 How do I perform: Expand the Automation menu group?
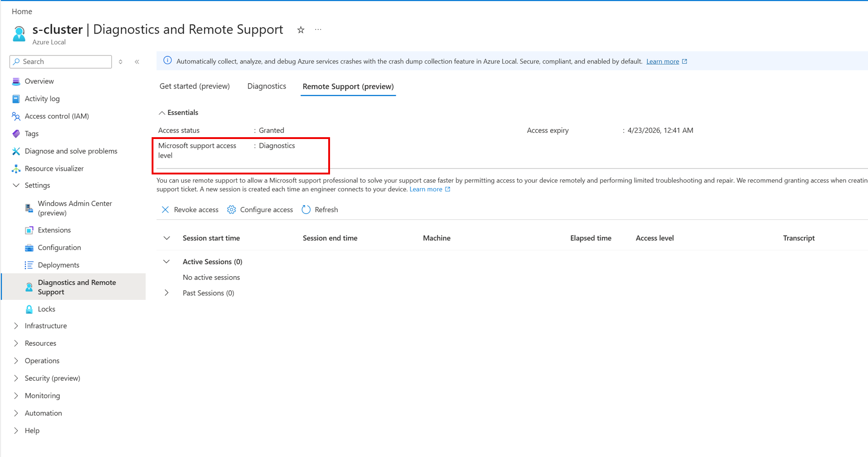[16, 413]
